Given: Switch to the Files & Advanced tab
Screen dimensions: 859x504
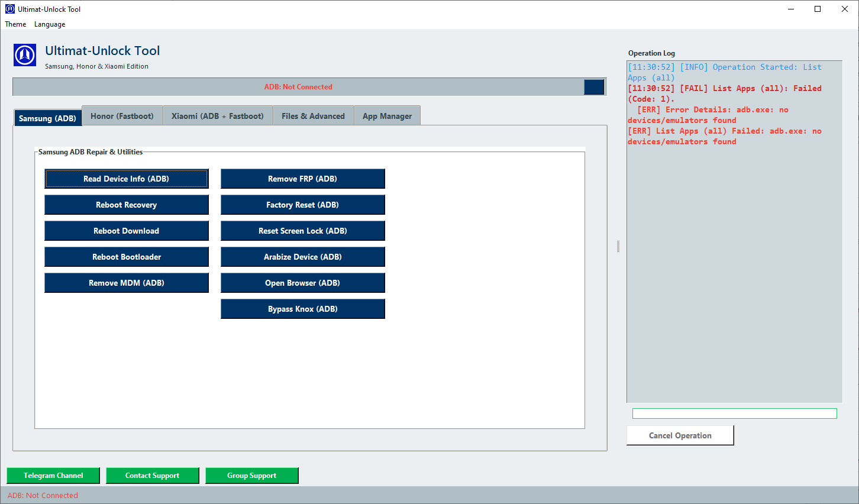Looking at the screenshot, I should click(x=313, y=115).
